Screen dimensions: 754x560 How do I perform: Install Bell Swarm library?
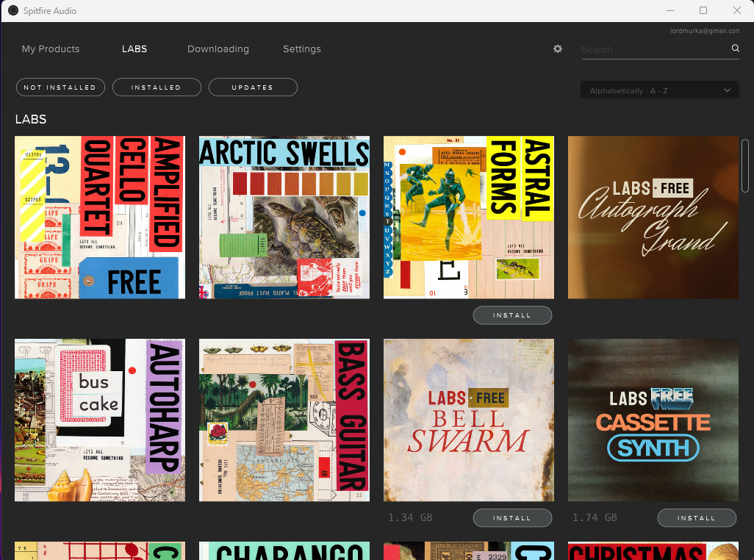click(512, 517)
